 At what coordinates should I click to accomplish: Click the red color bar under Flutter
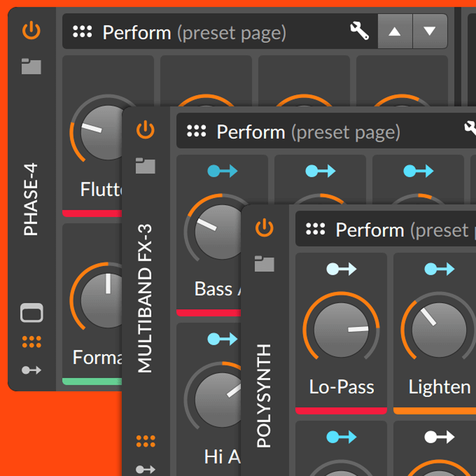(x=92, y=213)
